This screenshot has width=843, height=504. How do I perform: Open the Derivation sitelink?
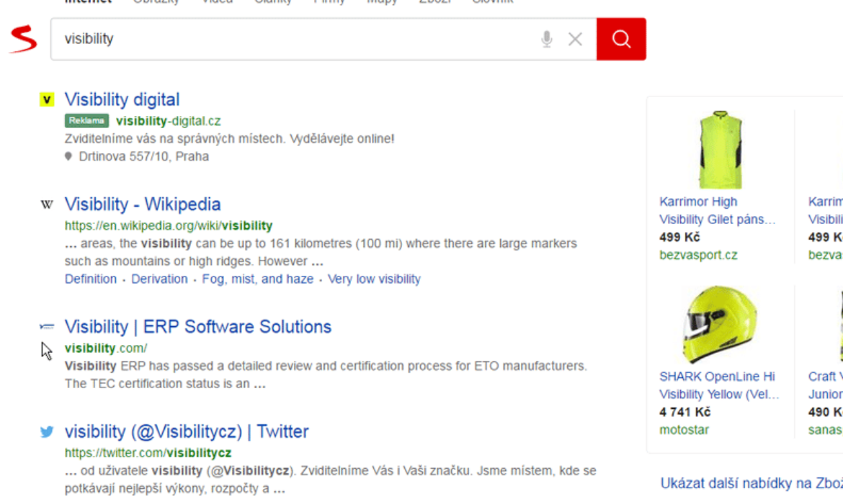pos(159,279)
